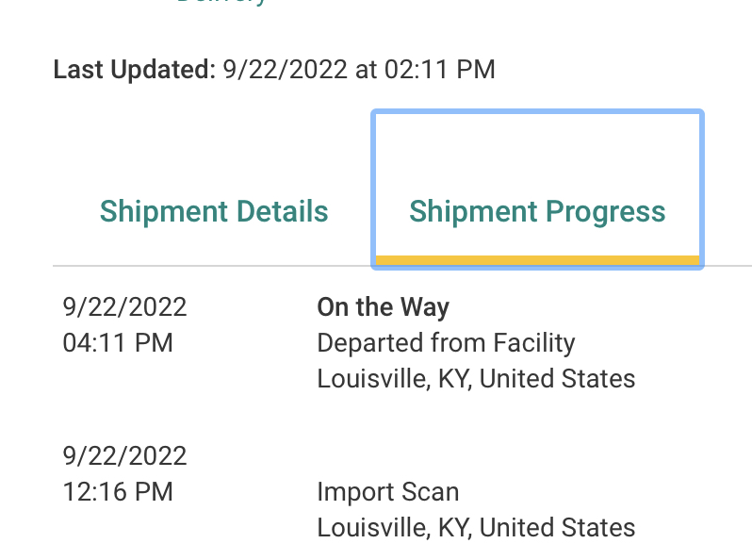Click the gray divider line below Shipment Details
This screenshot has width=752, height=560.
coord(214,266)
